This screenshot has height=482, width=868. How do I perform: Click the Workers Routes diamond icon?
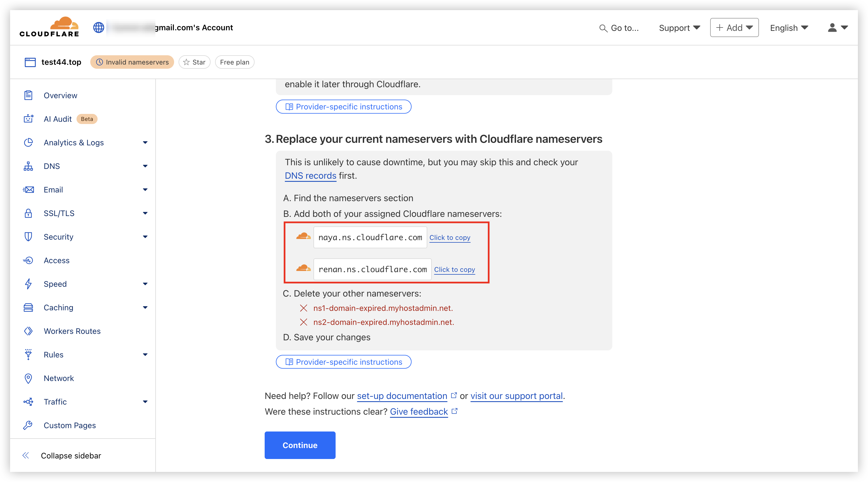28,331
